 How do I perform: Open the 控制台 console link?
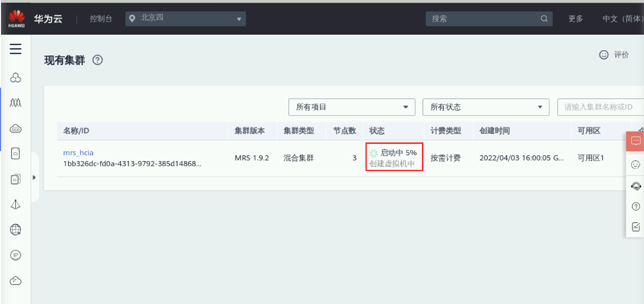click(x=101, y=19)
